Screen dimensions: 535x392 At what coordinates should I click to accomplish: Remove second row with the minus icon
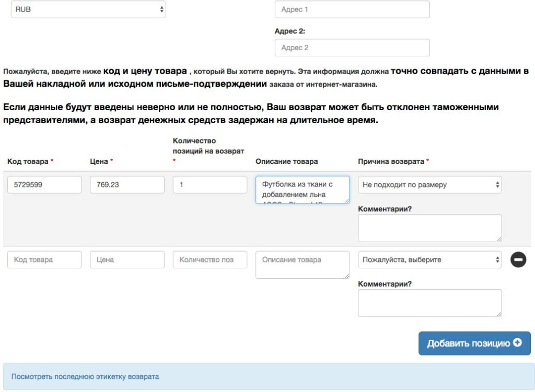(518, 260)
